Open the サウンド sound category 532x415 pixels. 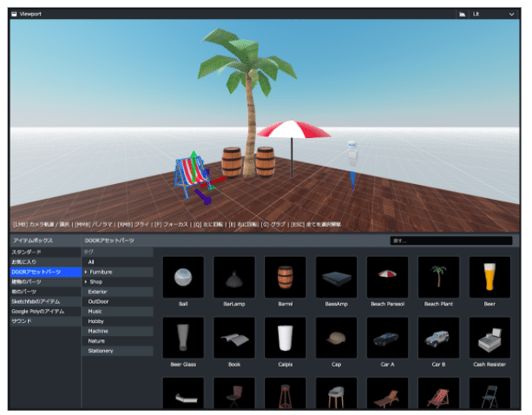[x=45, y=321]
